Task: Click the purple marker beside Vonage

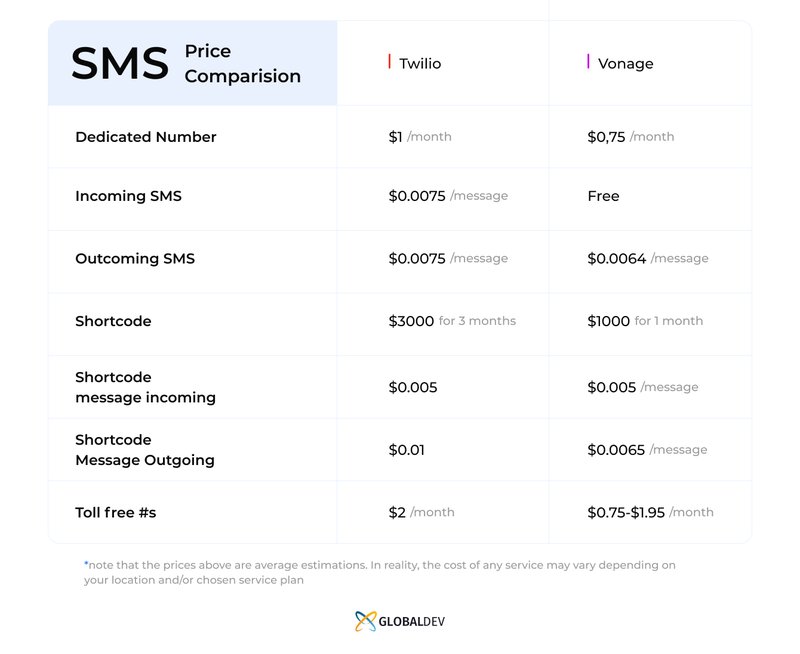Action: tap(588, 61)
